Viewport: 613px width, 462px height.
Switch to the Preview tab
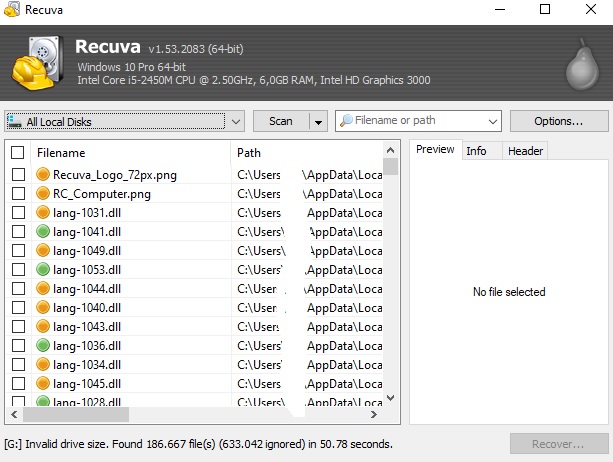435,149
